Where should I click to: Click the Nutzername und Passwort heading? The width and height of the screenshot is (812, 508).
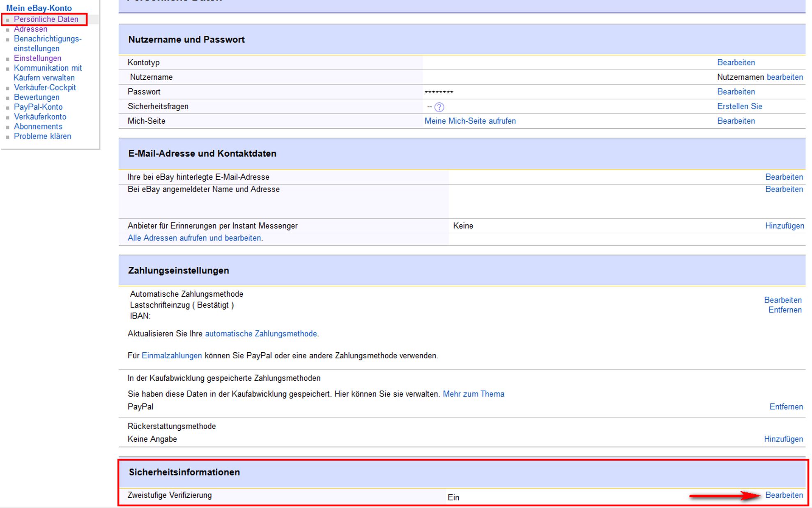click(x=186, y=39)
